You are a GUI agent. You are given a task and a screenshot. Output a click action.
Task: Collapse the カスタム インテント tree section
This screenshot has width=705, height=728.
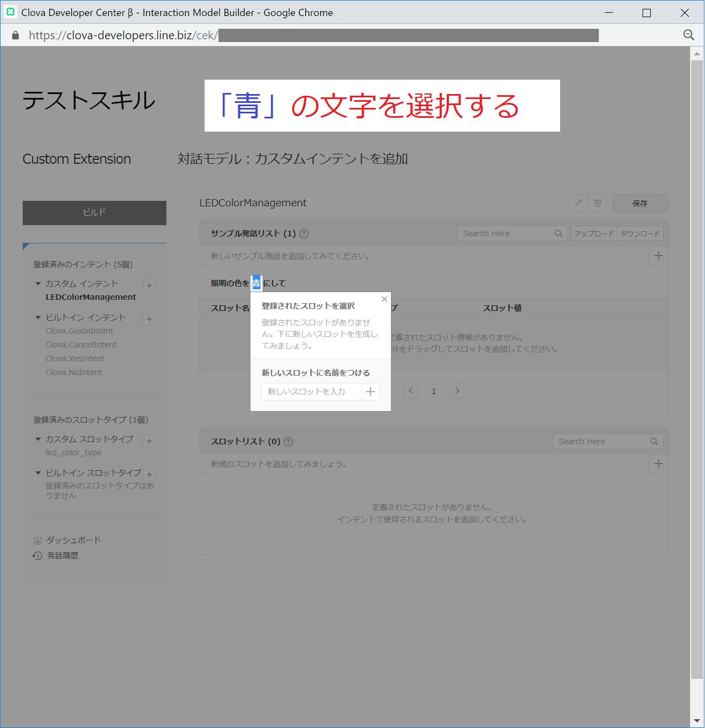click(x=38, y=284)
